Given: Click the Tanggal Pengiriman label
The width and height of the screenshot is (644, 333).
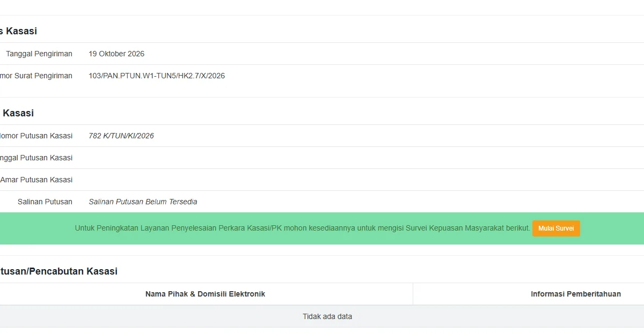Looking at the screenshot, I should (x=39, y=54).
